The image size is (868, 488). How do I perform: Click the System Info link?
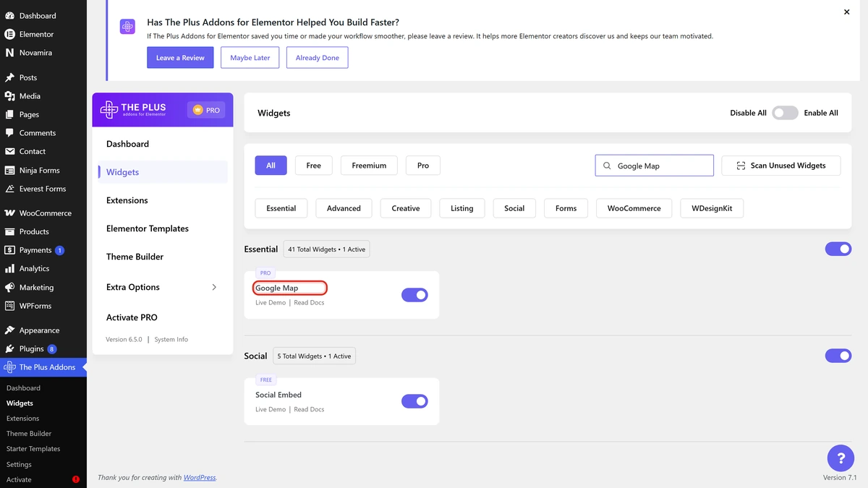(x=171, y=340)
